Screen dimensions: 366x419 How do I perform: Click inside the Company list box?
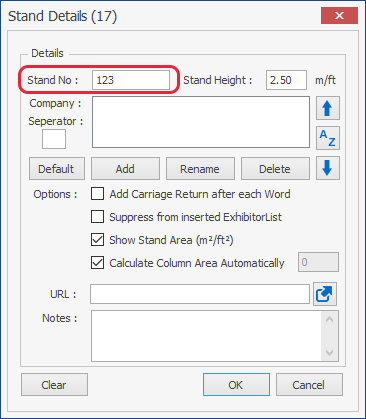click(x=201, y=122)
